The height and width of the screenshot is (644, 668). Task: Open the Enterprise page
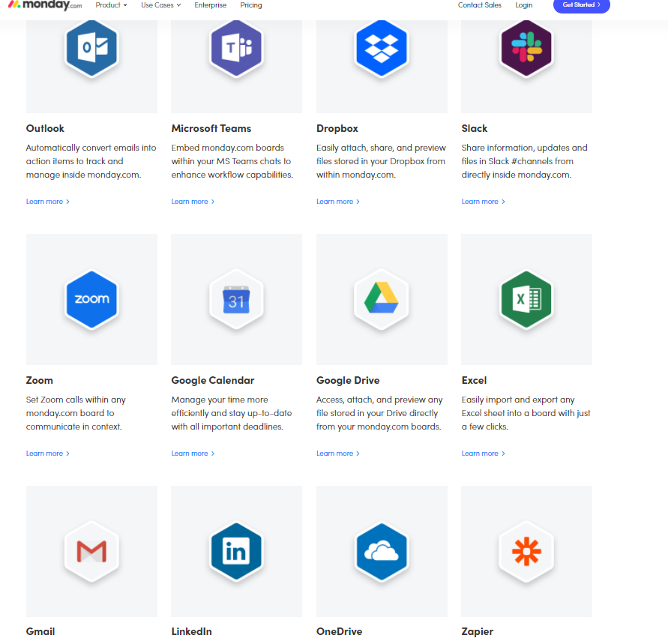click(211, 5)
